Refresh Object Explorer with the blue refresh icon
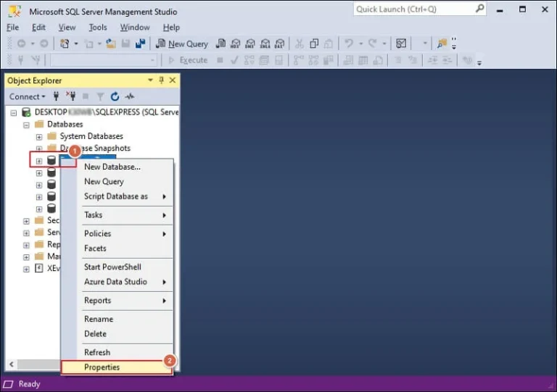The width and height of the screenshot is (557, 392). pyautogui.click(x=115, y=96)
